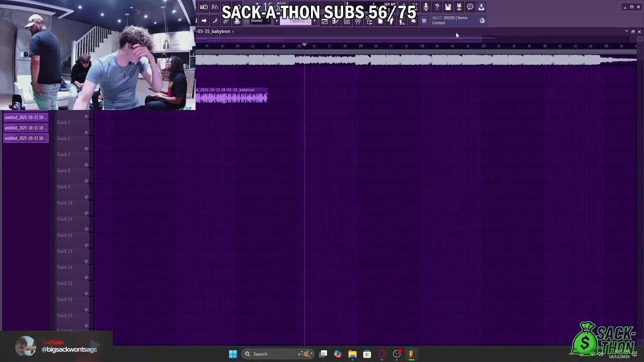The height and width of the screenshot is (362, 644).
Task: Open the clock showing 10/11/2025
Action: point(619,354)
